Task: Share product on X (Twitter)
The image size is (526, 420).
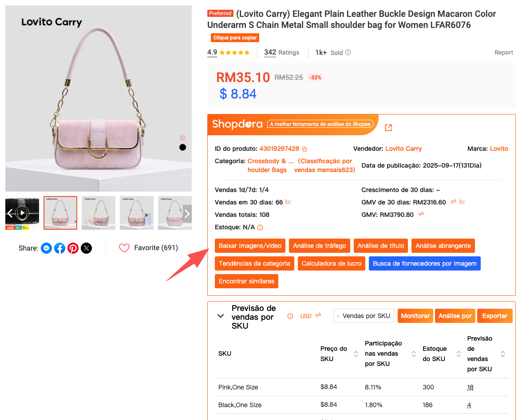Action: point(87,248)
